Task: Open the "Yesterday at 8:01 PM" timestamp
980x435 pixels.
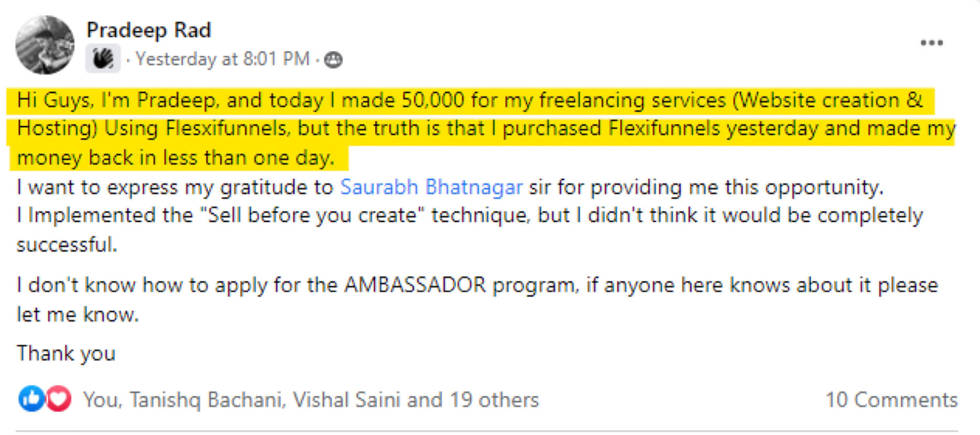Action: [x=222, y=59]
